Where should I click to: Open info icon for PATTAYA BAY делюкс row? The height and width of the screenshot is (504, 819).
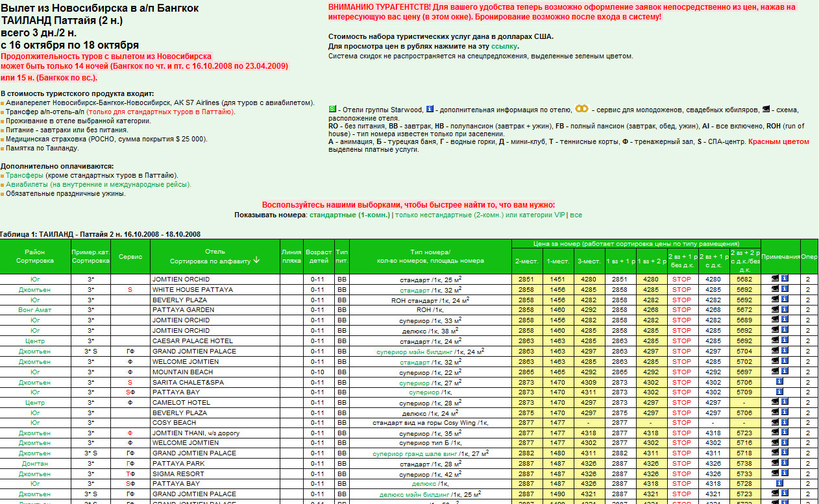tap(779, 483)
